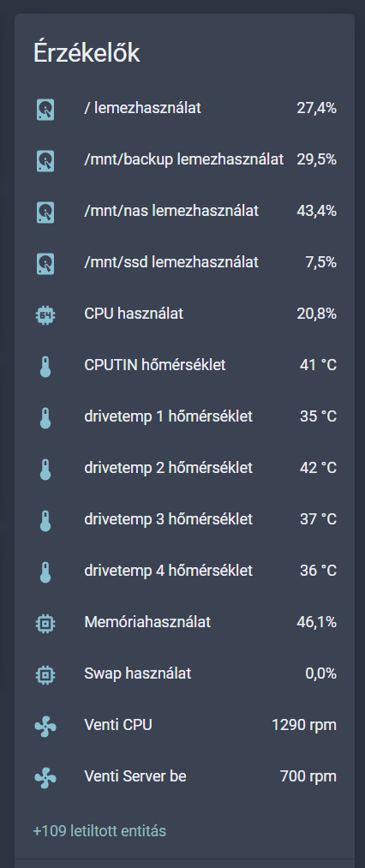Click the 1290 rpm Venti CPU value
Image resolution: width=365 pixels, height=868 pixels.
pyautogui.click(x=304, y=725)
